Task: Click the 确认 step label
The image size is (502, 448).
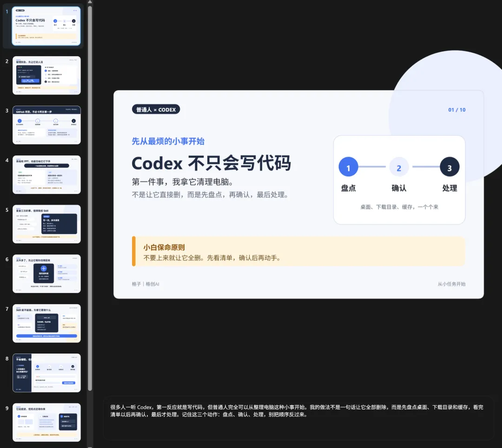Action: [x=399, y=188]
